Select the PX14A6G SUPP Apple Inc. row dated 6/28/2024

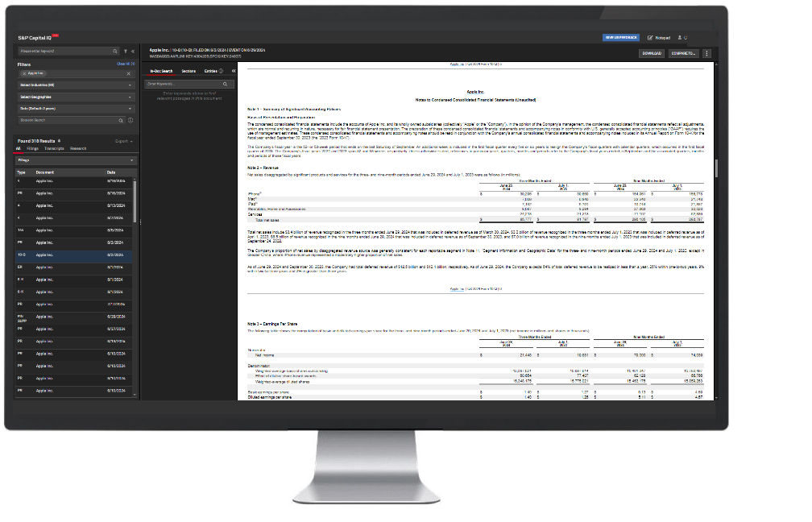pyautogui.click(x=74, y=318)
